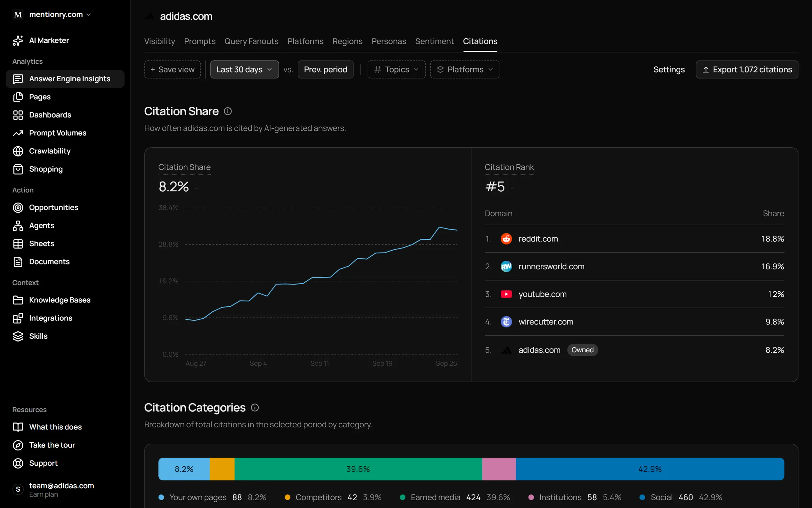Viewport: 812px width, 508px height.
Task: Open the Prev. period comparison selector
Action: (x=325, y=69)
